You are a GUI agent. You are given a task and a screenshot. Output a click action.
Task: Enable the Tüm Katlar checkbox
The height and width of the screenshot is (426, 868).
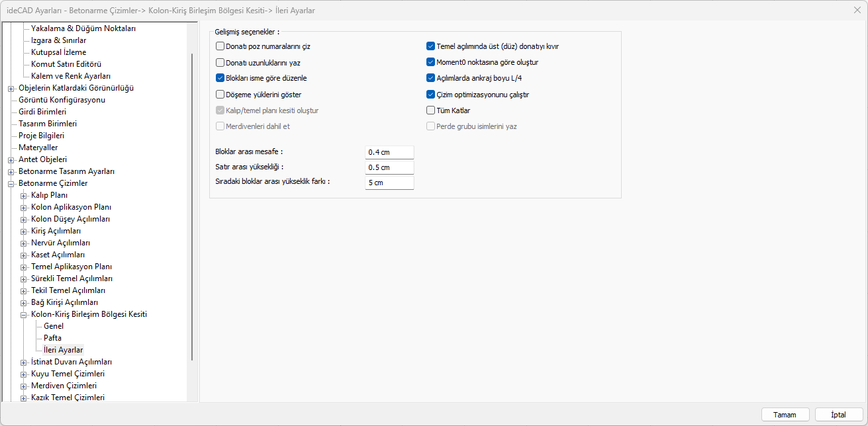430,110
